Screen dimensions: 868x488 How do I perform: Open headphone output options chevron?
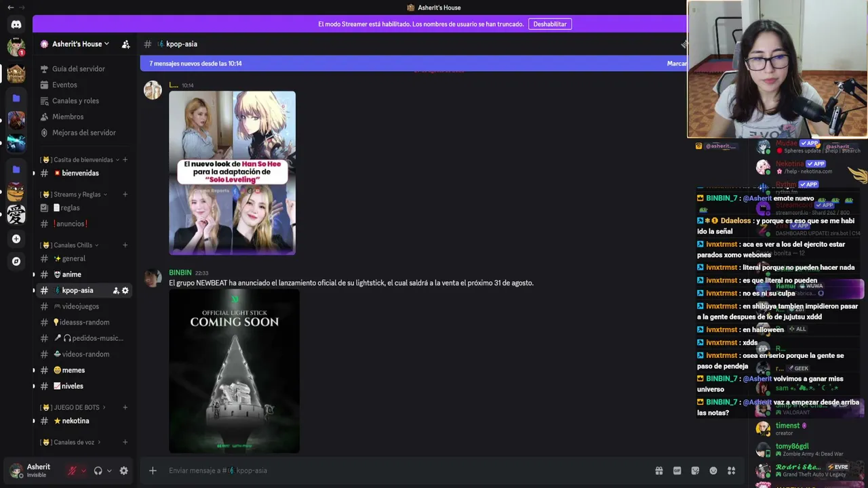click(x=109, y=470)
